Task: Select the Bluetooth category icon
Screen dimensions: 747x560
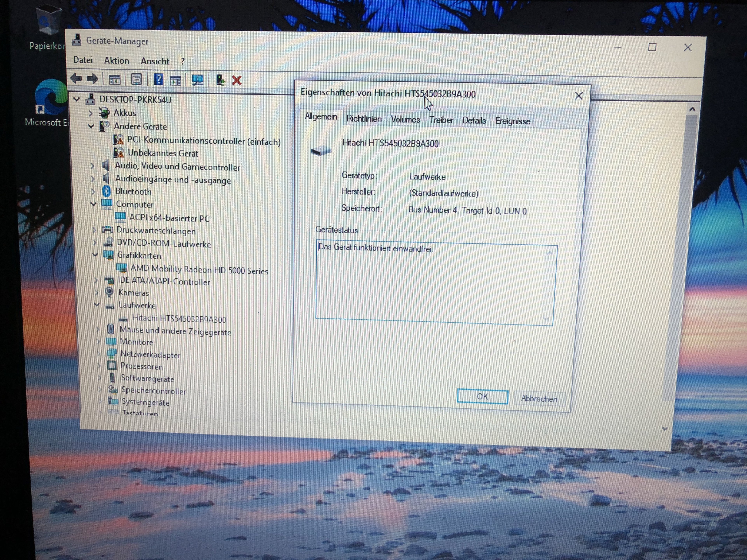Action: click(106, 191)
